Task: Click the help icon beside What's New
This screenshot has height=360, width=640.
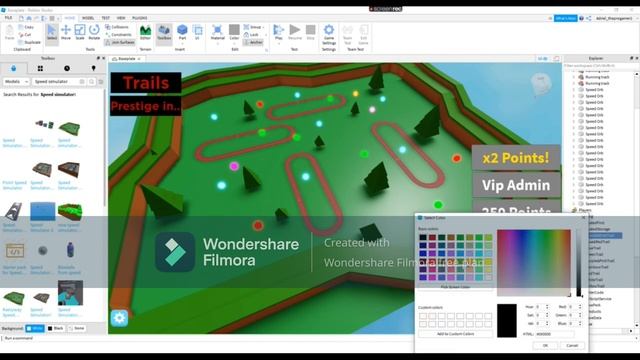Action: pos(582,18)
